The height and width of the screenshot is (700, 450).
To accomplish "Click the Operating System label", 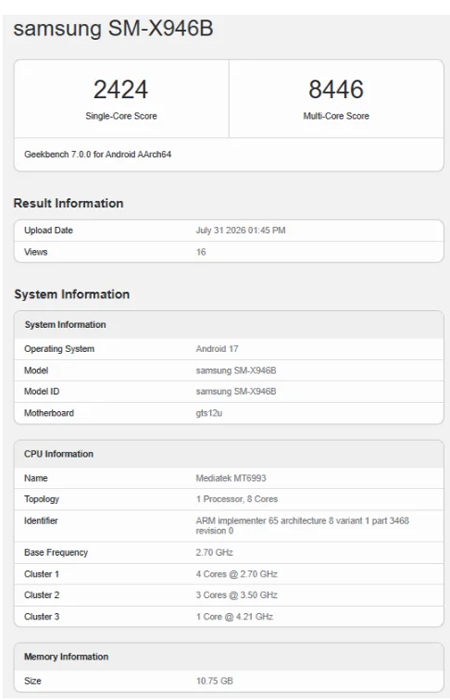I will click(x=59, y=349).
